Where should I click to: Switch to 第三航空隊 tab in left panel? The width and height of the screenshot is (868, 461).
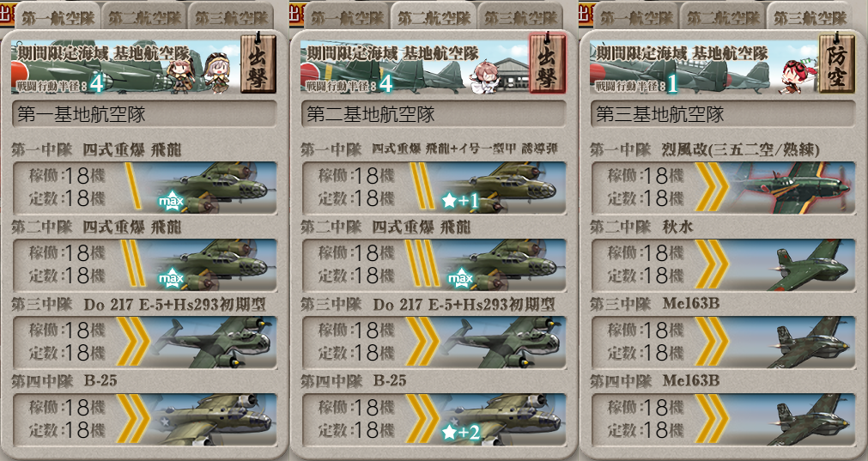pos(232,16)
